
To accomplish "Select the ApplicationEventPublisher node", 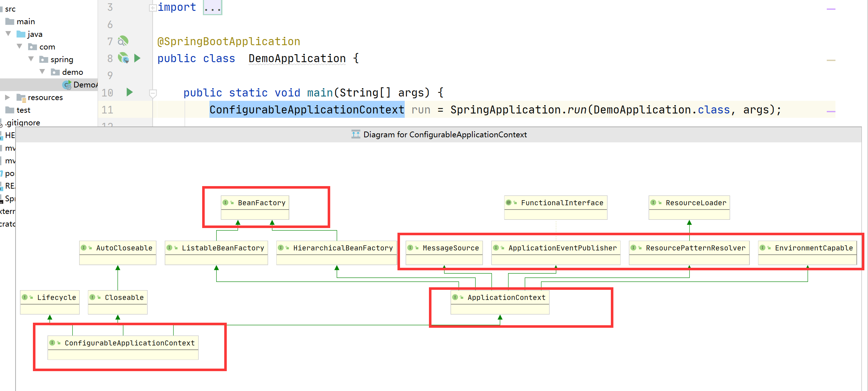I will pos(556,253).
